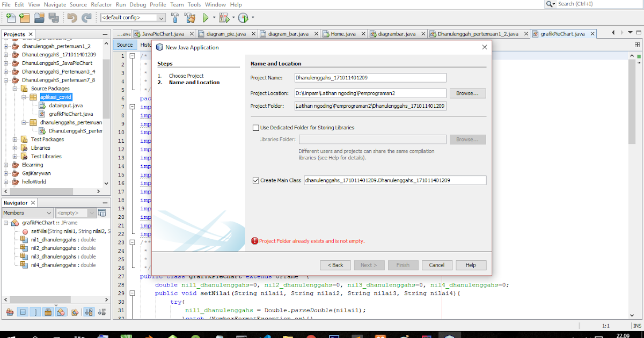Toggle Show Inherited Members in Navigator filter bar

click(x=9, y=312)
